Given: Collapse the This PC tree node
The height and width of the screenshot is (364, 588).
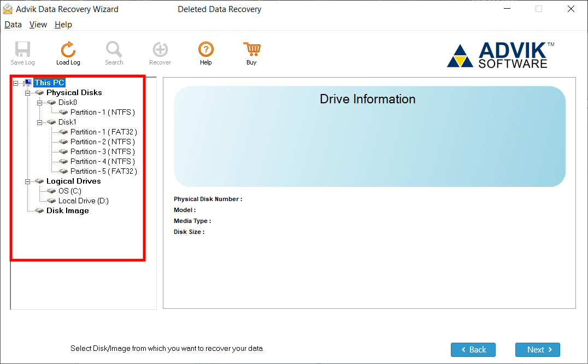Looking at the screenshot, I should [x=15, y=83].
